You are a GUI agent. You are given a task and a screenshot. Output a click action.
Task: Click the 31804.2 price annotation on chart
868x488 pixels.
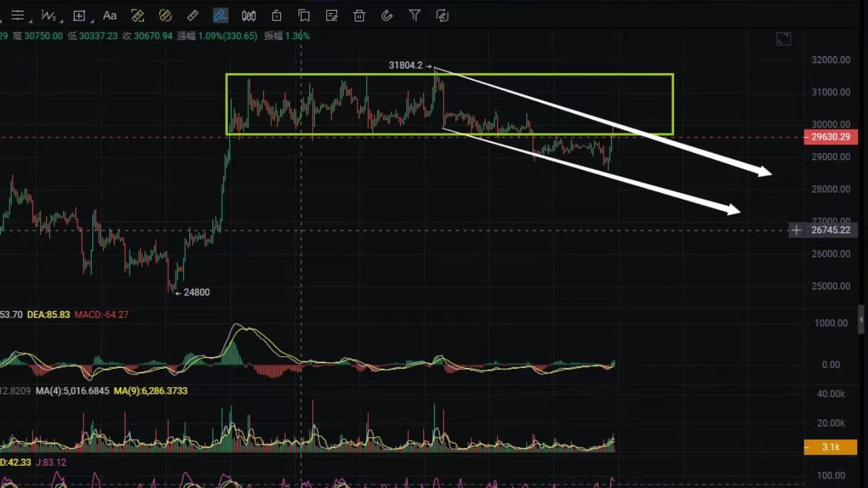pyautogui.click(x=405, y=65)
